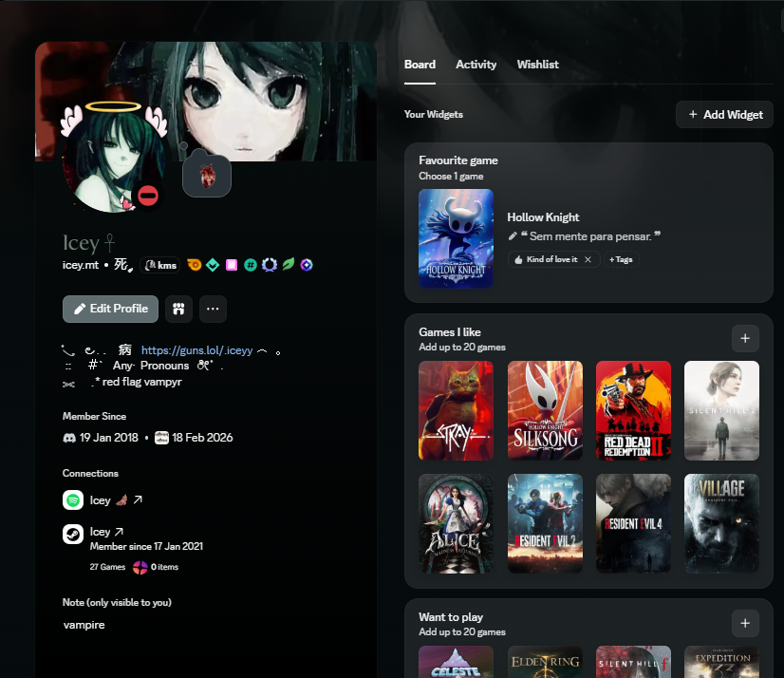Click the kms server tag
This screenshot has height=678, width=784.
click(x=160, y=265)
